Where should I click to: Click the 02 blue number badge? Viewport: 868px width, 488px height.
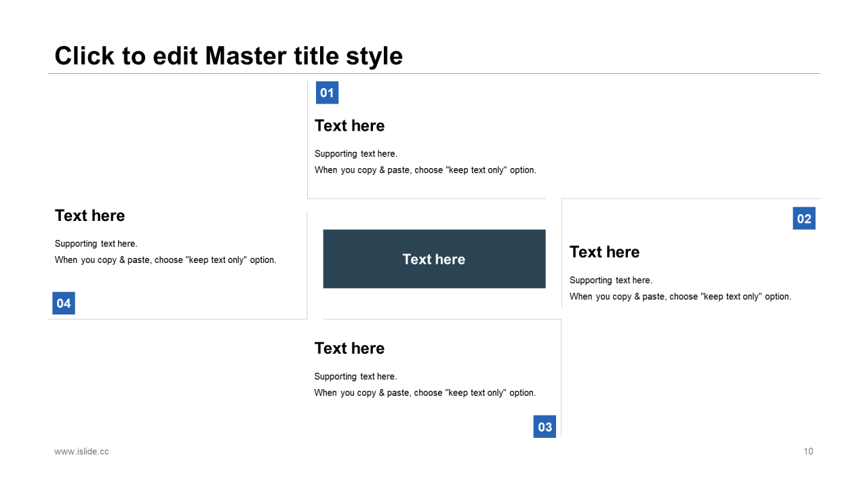coord(804,218)
